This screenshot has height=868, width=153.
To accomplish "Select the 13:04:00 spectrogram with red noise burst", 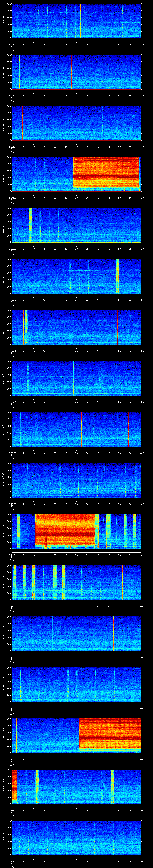I will click(76, 174).
